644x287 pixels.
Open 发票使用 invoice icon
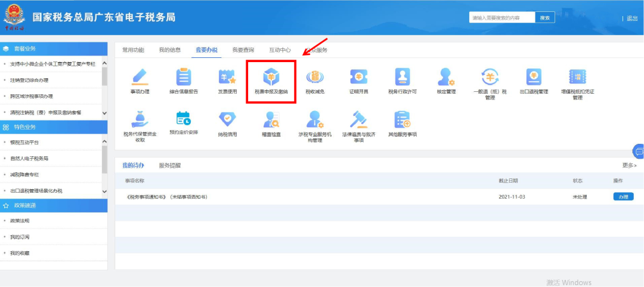227,77
